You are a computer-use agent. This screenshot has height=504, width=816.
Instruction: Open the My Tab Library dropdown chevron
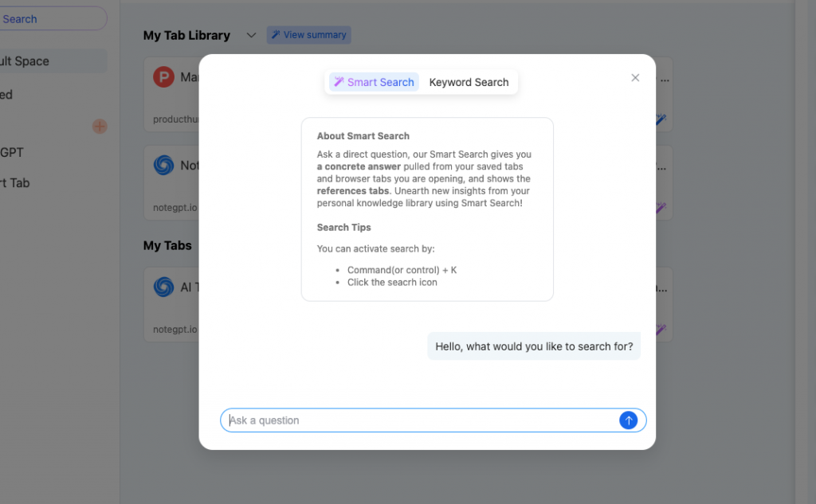251,35
